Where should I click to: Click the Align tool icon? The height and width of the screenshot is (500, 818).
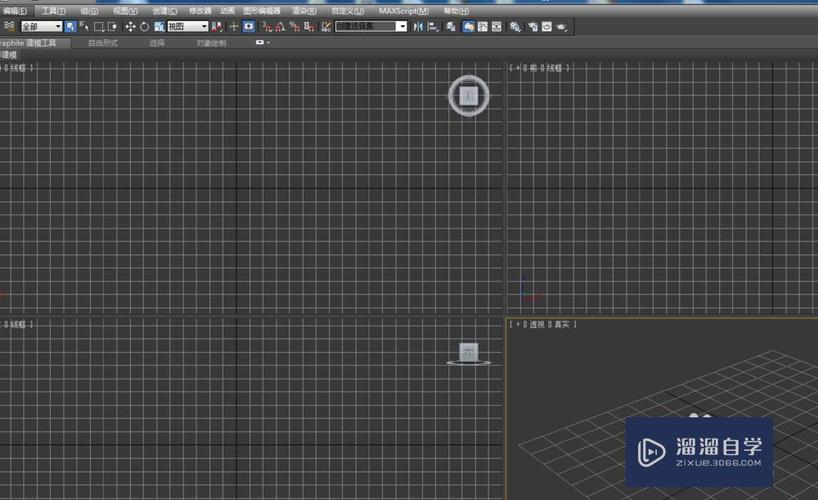436,26
